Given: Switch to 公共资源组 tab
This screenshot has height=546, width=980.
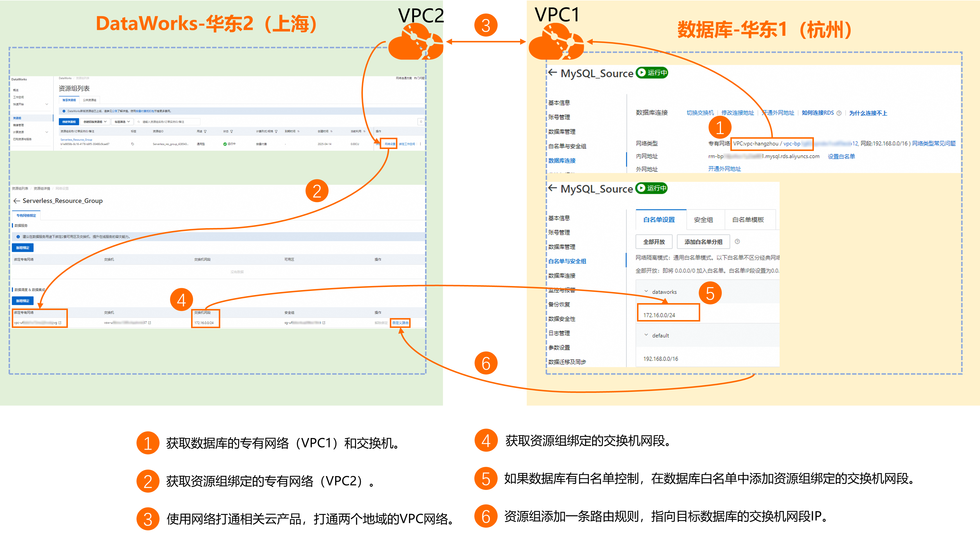Looking at the screenshot, I should pos(89,100).
